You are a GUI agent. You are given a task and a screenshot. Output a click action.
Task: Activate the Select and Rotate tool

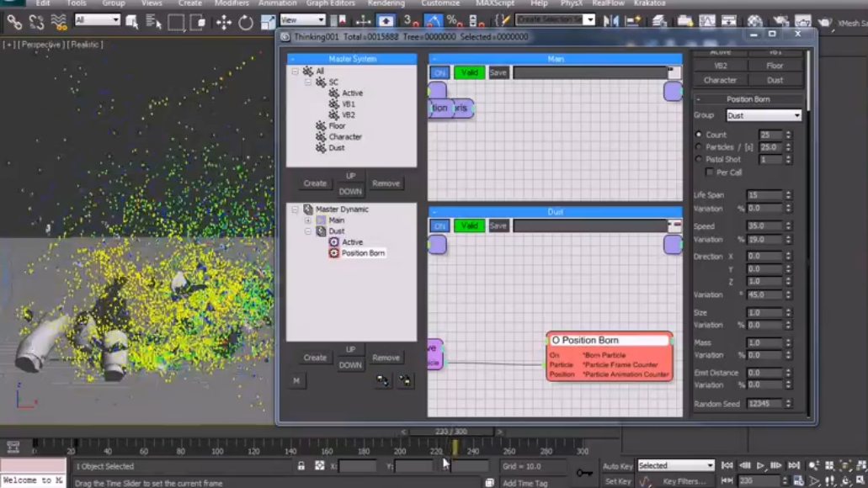(246, 22)
